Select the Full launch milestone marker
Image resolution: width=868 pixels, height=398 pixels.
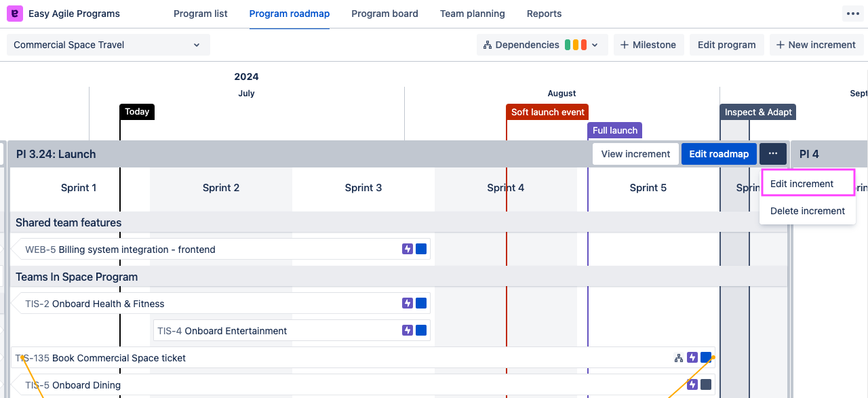click(x=614, y=130)
